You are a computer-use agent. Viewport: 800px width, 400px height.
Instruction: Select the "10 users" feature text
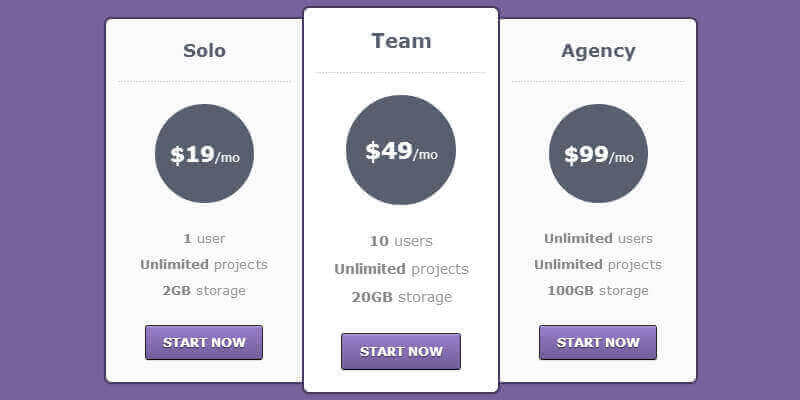[401, 241]
